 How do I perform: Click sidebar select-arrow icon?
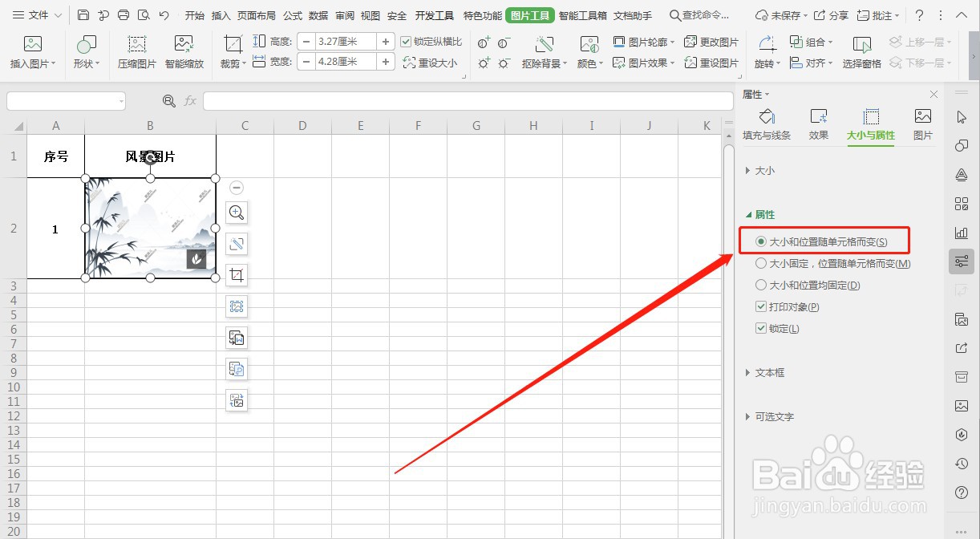click(962, 117)
